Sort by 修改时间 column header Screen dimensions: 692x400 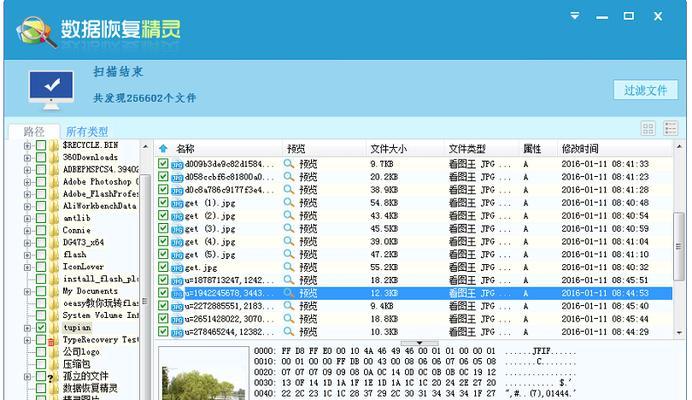coord(580,149)
